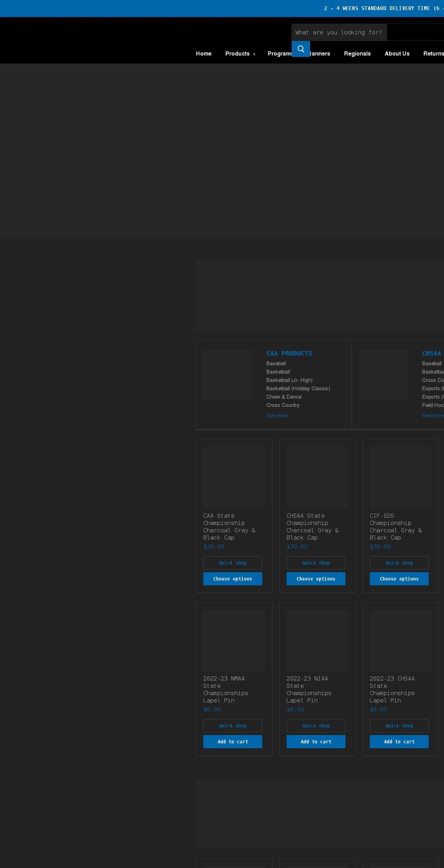Add the 2022-23 CHSAA Lapel Pin to cart
The width and height of the screenshot is (444, 868).
point(399,742)
